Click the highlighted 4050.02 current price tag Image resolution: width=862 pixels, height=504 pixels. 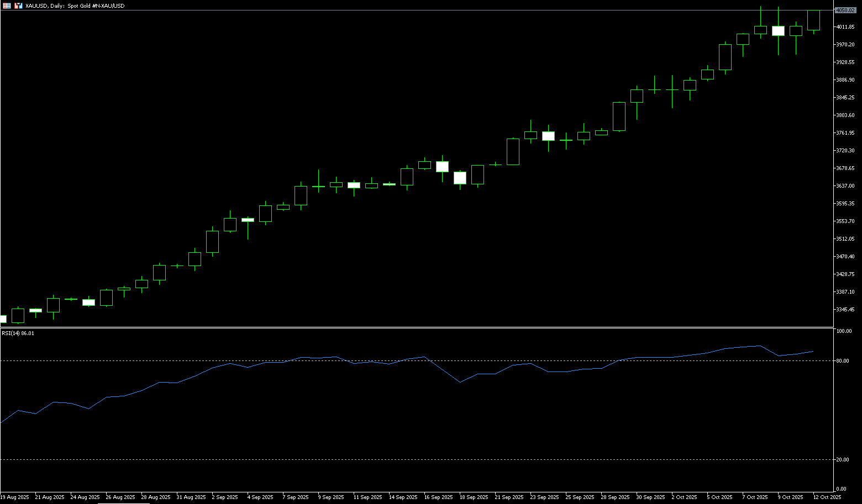[844, 10]
